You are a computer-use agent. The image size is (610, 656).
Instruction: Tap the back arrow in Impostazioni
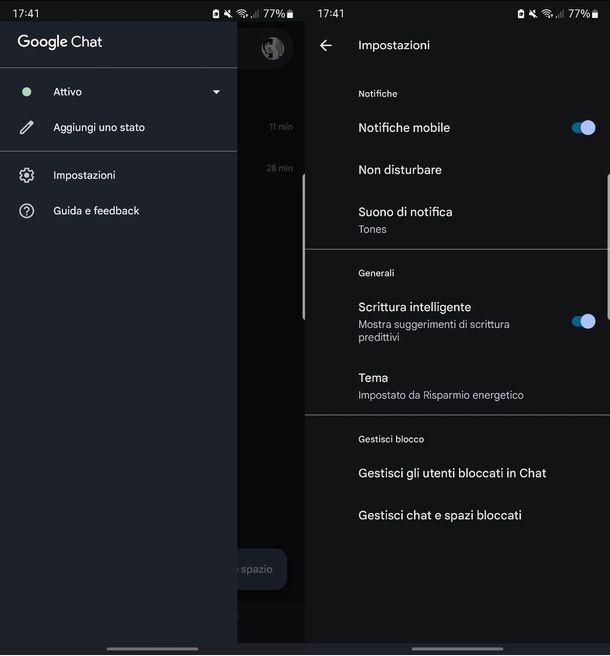(x=326, y=45)
